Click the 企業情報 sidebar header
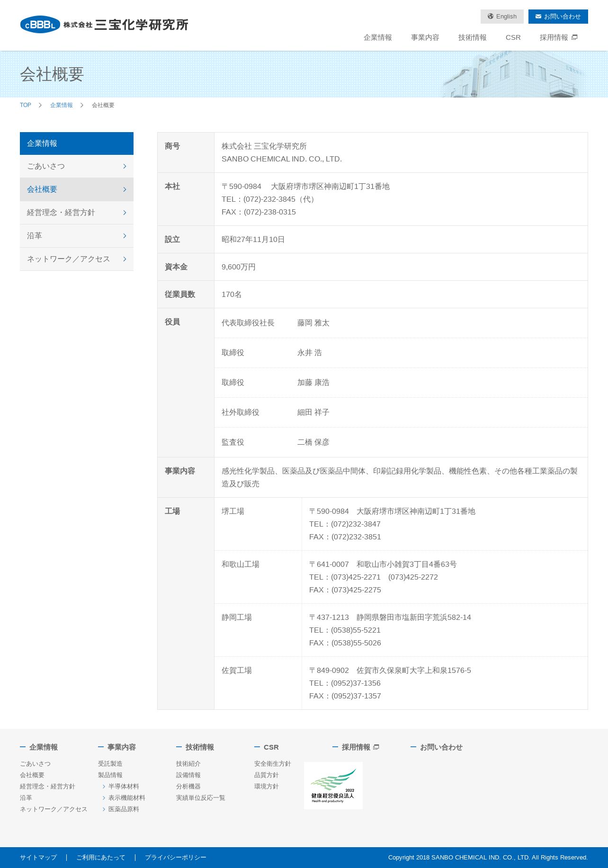 point(77,143)
